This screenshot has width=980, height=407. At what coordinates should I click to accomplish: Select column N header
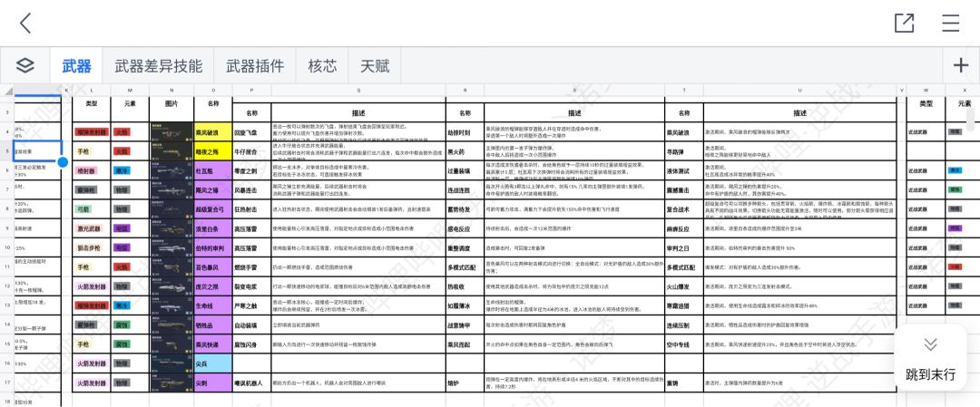[x=171, y=91]
